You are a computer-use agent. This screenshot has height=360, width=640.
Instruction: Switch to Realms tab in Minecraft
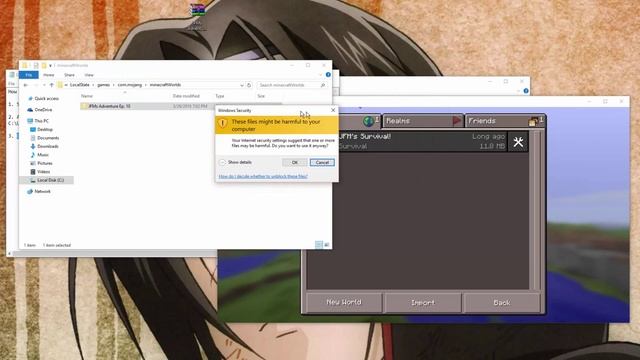[x=423, y=121]
